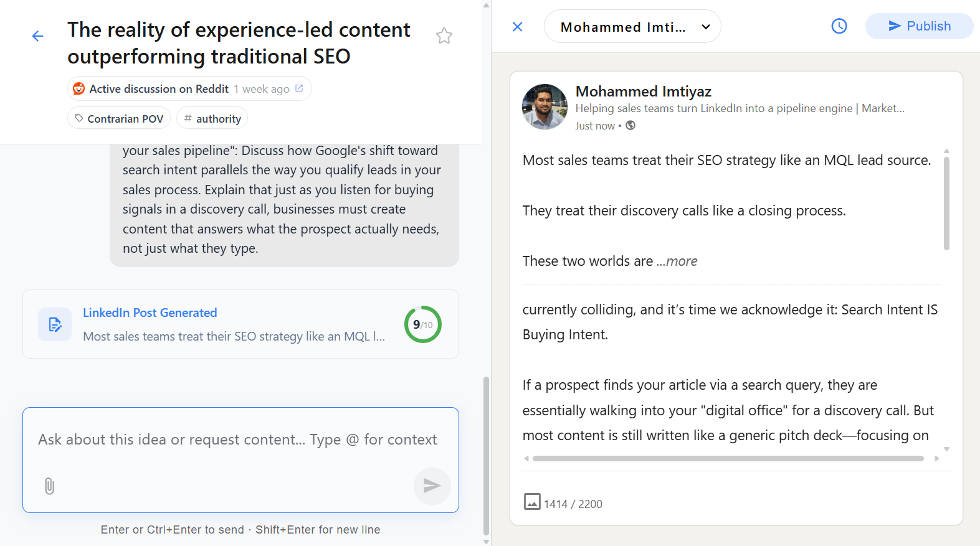This screenshot has width=980, height=546.
Task: Open the Mohammed Imti... account dropdown
Action: 632,27
